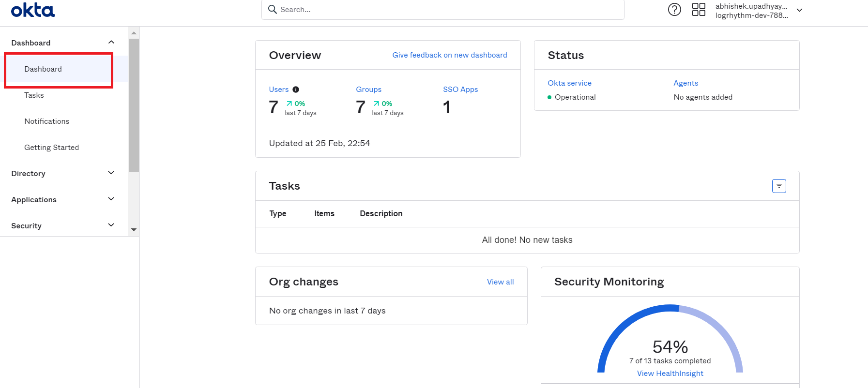Open View HealthInsight link

[x=670, y=373]
